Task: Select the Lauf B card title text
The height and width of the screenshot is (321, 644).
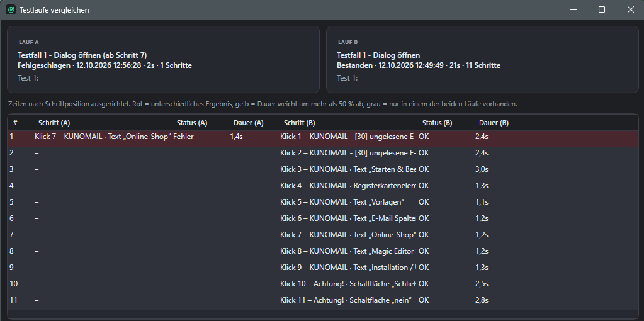Action: pyautogui.click(x=378, y=55)
